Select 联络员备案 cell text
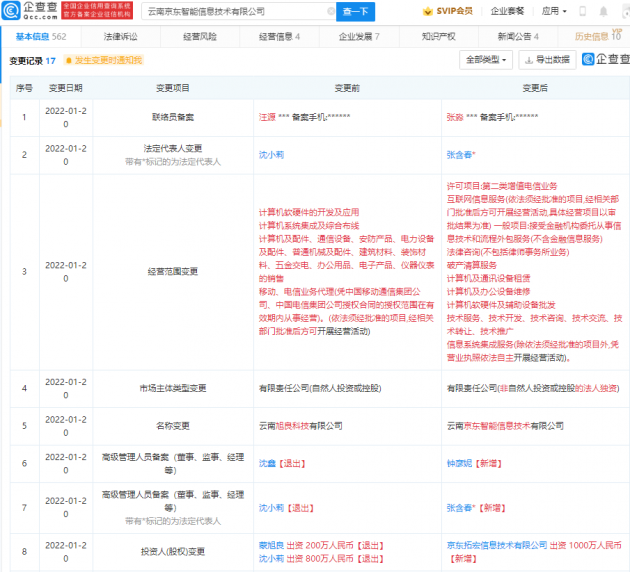Image resolution: width=630 pixels, height=572 pixels. (173, 117)
